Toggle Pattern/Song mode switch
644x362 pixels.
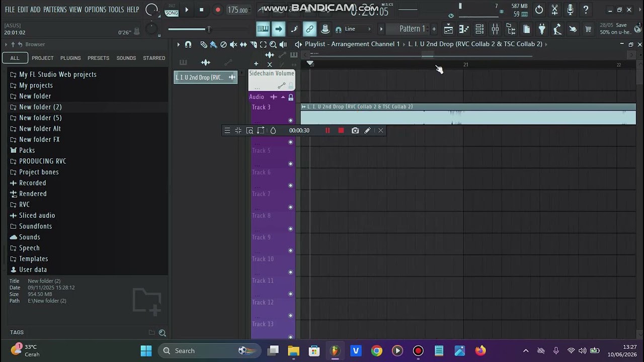(x=172, y=10)
